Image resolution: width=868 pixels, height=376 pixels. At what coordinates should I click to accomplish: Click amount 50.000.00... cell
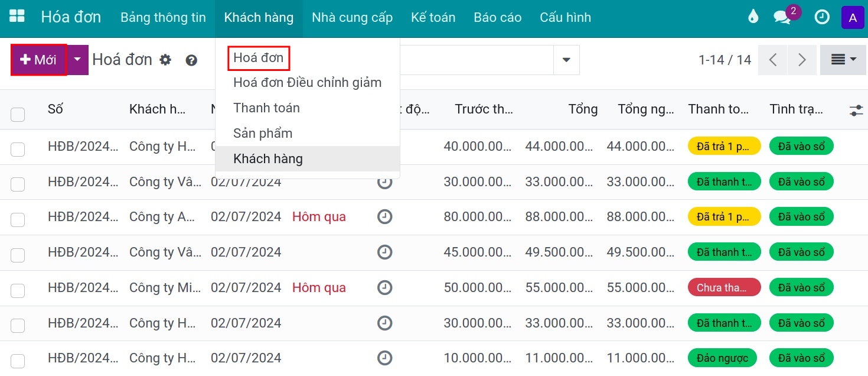pyautogui.click(x=478, y=288)
